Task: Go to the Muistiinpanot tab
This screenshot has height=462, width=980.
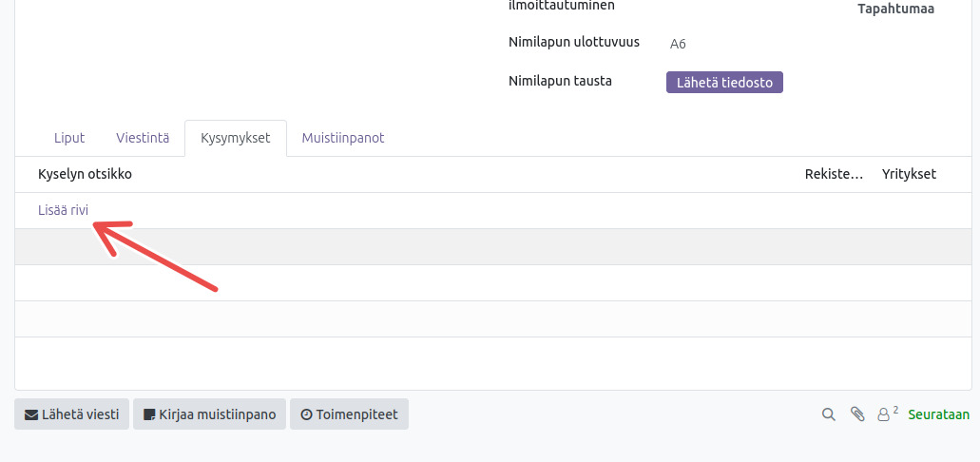Action: 343,138
